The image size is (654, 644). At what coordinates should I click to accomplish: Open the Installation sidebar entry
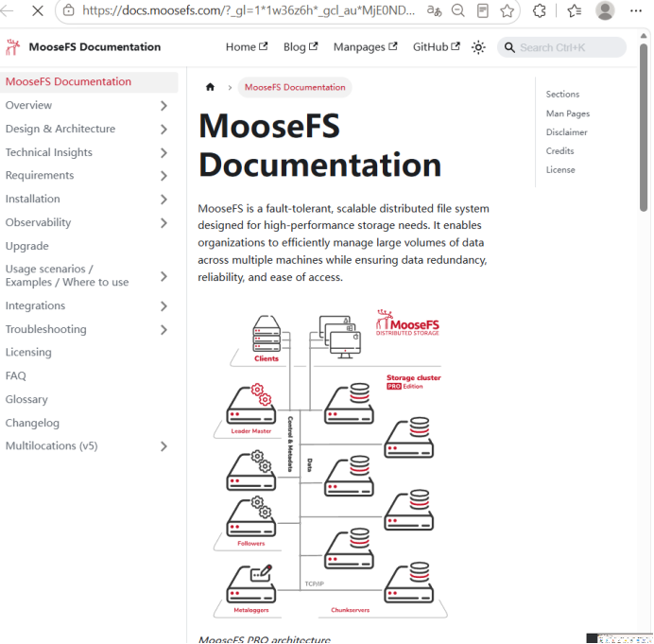click(x=32, y=199)
